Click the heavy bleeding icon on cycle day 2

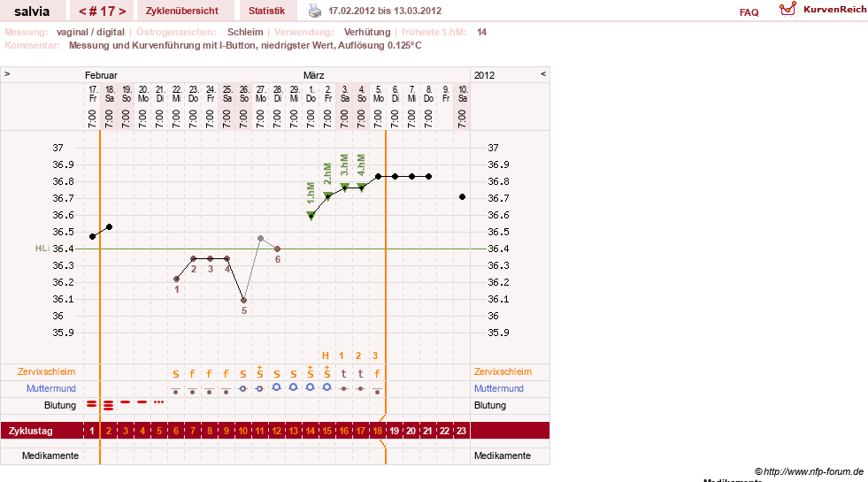[x=109, y=405]
